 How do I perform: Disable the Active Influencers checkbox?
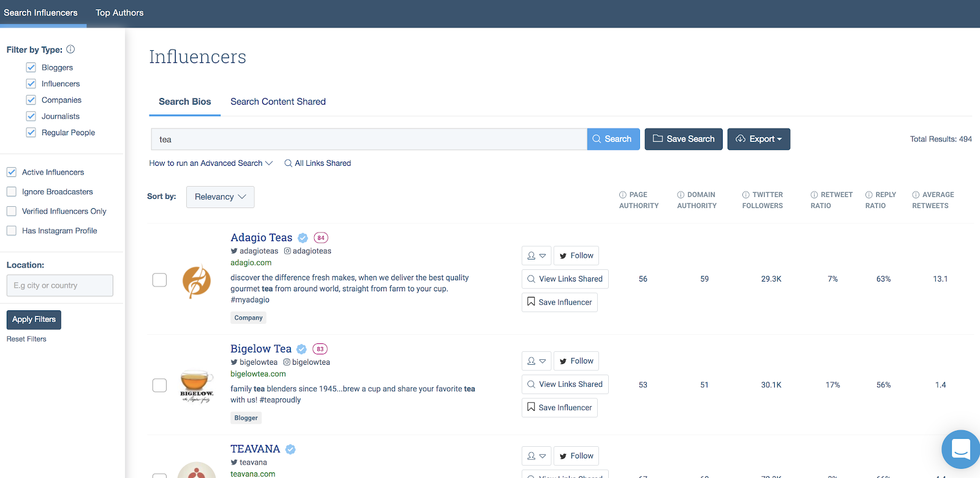[12, 172]
